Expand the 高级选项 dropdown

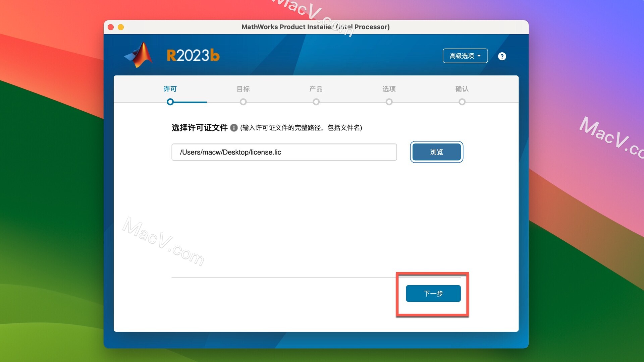point(465,56)
